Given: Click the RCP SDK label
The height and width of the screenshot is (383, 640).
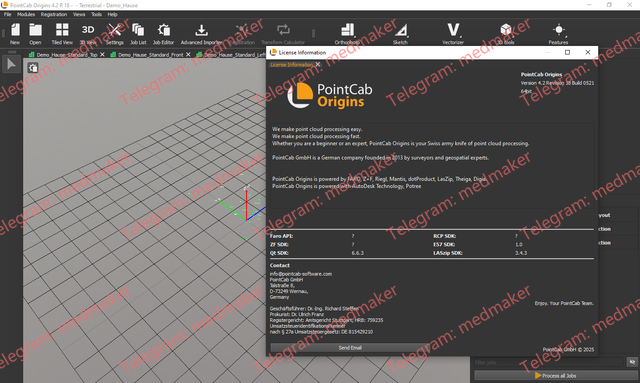Looking at the screenshot, I should coord(444,236).
